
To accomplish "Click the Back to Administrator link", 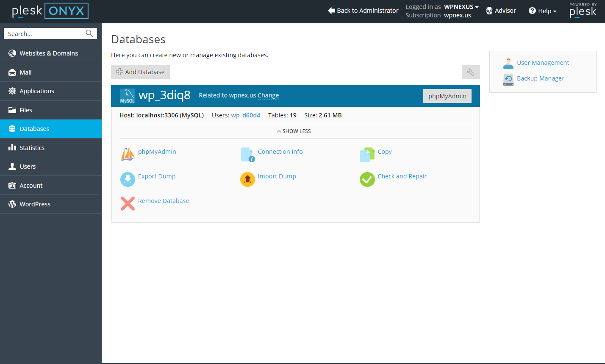I will click(x=368, y=11).
